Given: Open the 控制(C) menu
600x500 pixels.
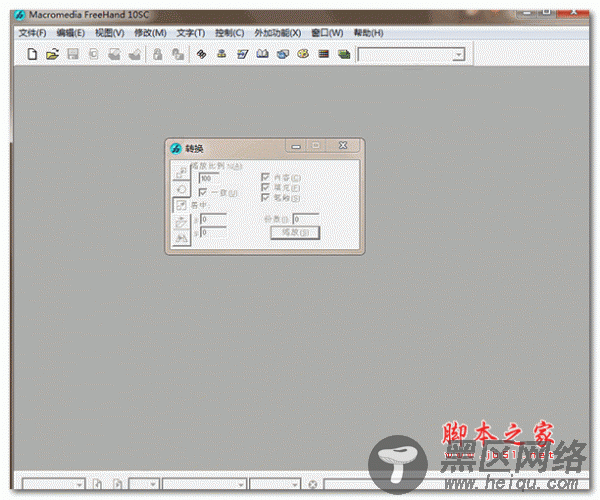Looking at the screenshot, I should 230,33.
